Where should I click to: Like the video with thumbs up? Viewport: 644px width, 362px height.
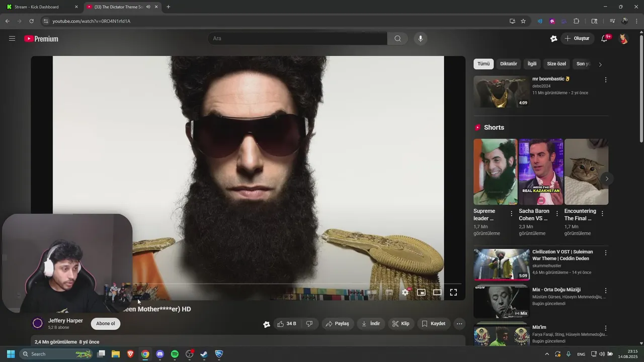click(287, 324)
